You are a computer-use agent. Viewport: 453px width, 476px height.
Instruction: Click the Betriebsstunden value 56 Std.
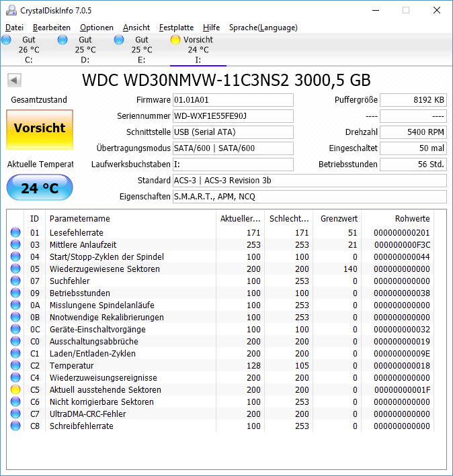[x=413, y=164]
